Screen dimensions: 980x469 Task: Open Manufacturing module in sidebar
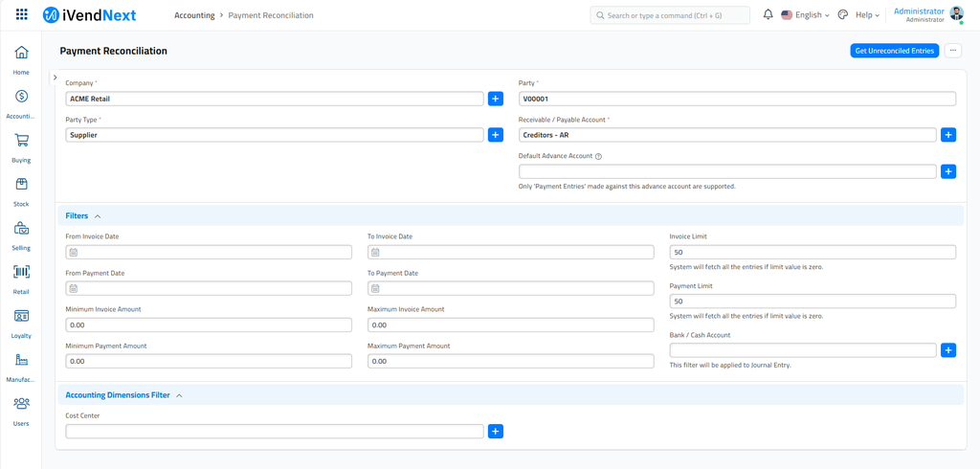pos(21,368)
